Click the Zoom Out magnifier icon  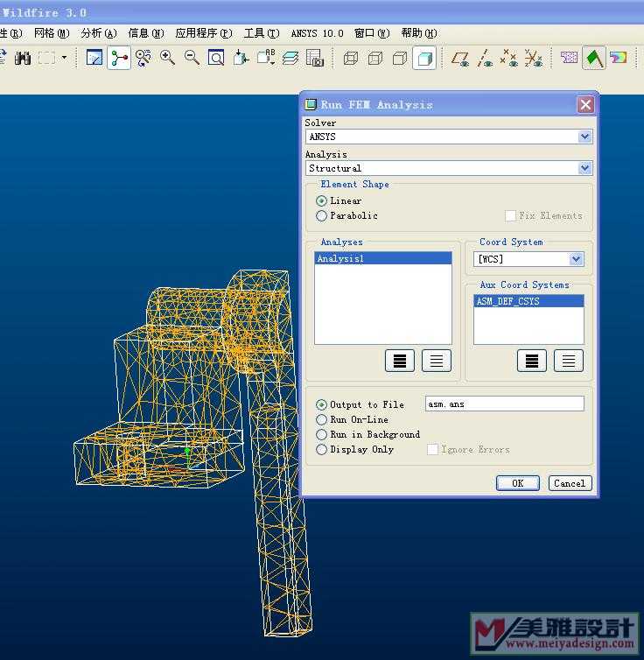192,58
